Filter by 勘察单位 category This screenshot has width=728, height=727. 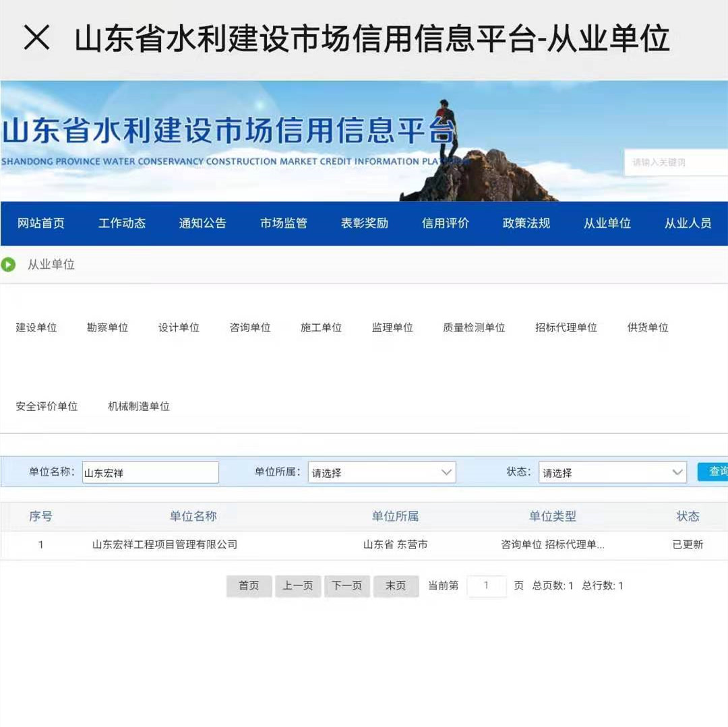(x=107, y=327)
